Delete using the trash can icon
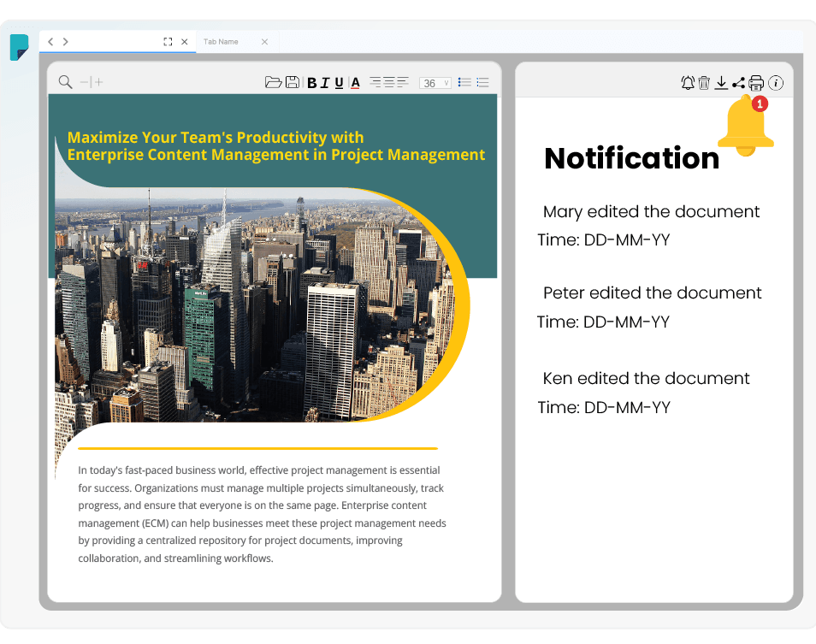Image resolution: width=816 pixels, height=644 pixels. click(x=704, y=83)
